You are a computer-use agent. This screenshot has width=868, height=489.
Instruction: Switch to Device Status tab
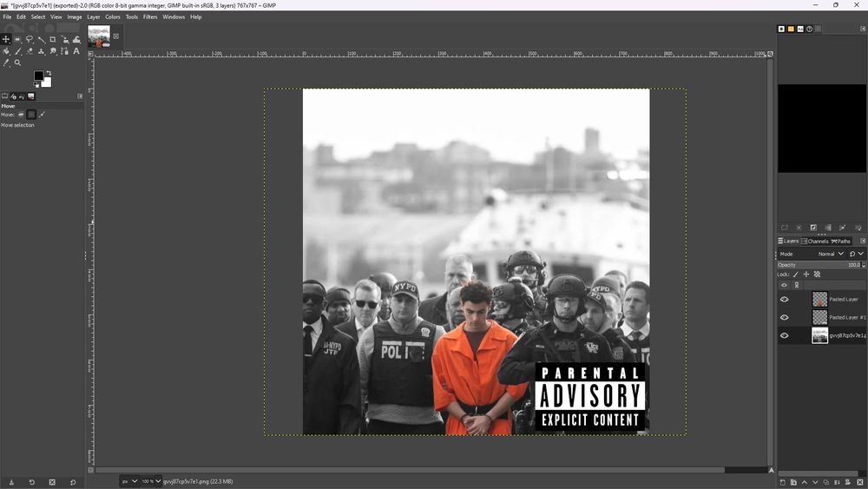(13, 96)
